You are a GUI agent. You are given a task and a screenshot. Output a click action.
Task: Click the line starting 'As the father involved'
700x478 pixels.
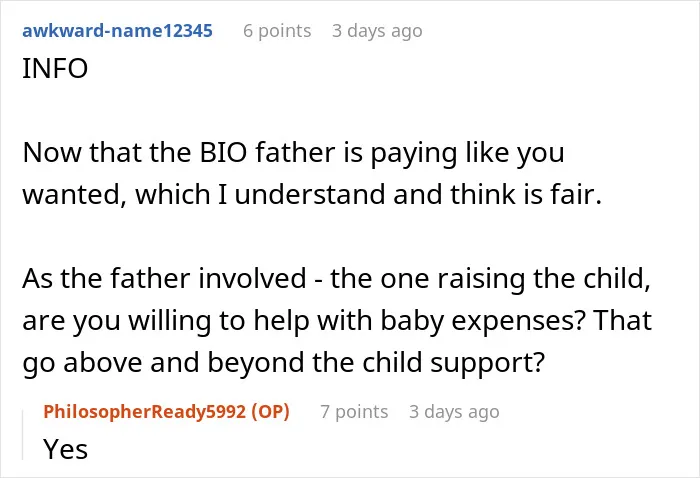[x=336, y=279]
